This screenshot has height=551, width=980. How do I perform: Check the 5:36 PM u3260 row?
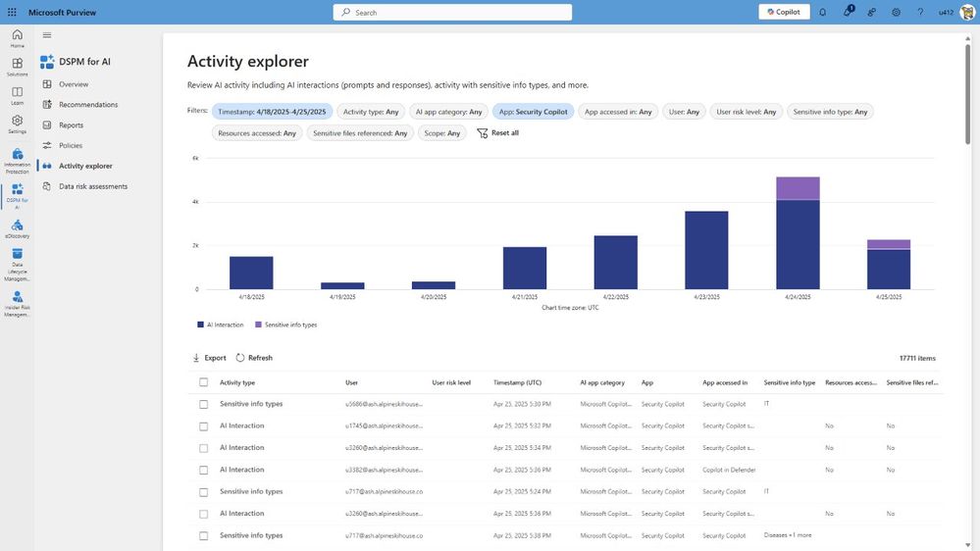coord(204,514)
